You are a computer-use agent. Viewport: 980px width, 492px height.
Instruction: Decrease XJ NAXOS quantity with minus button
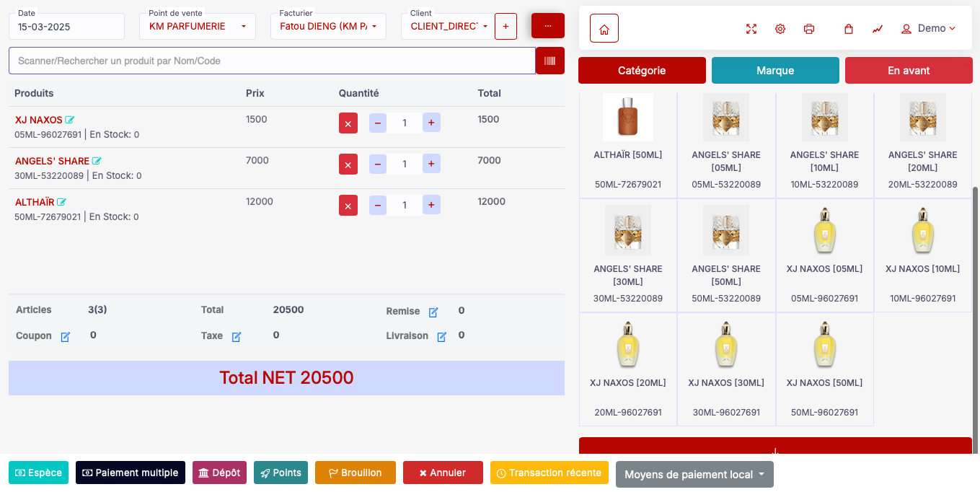378,123
